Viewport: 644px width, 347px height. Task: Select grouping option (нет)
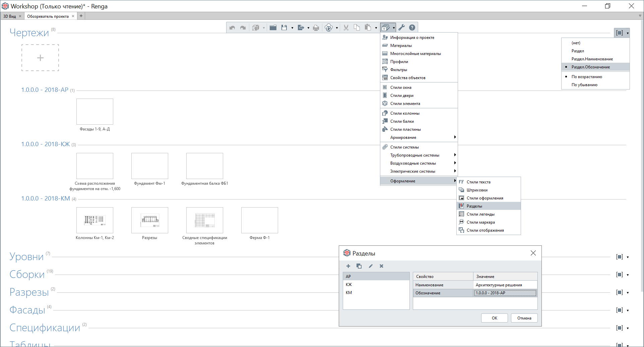point(595,43)
